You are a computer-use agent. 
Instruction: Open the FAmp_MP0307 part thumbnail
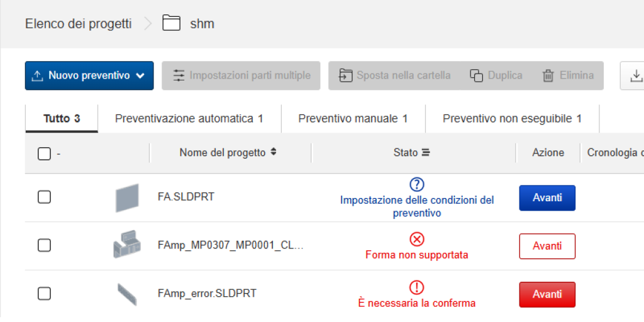126,245
